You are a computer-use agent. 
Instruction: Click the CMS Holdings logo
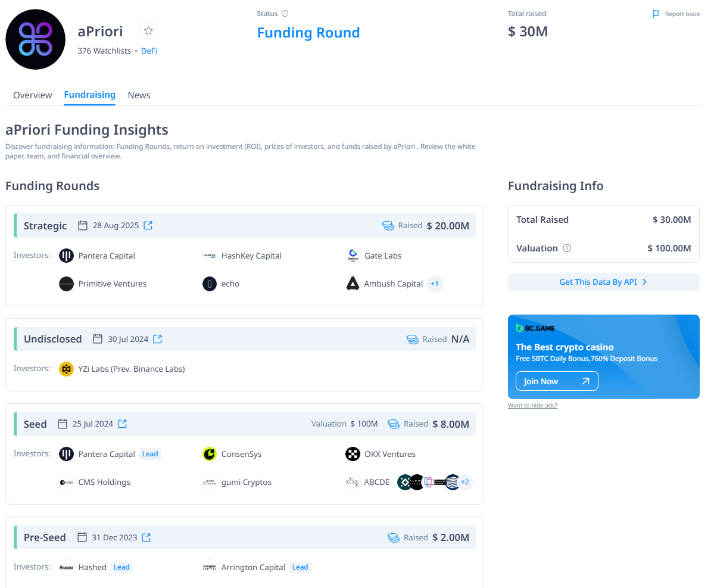pyautogui.click(x=67, y=483)
